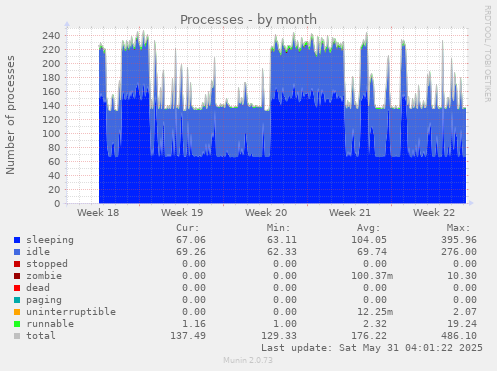Click sleeping current value 67.06
This screenshot has width=497, height=371.
(191, 240)
